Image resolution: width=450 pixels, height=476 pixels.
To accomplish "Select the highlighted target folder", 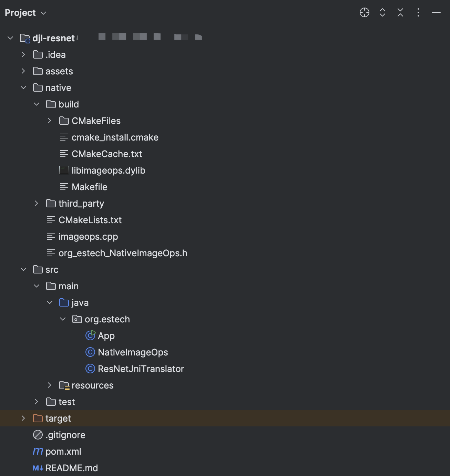I will 58,418.
